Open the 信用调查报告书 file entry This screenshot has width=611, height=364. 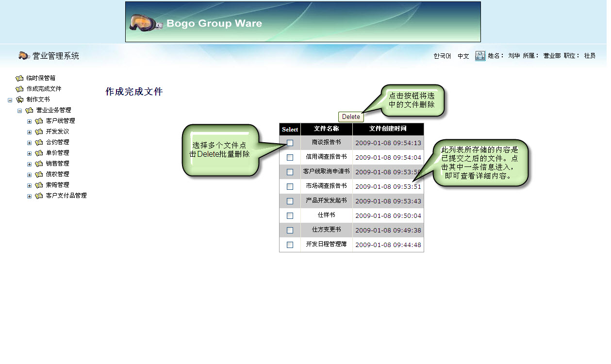tap(326, 157)
